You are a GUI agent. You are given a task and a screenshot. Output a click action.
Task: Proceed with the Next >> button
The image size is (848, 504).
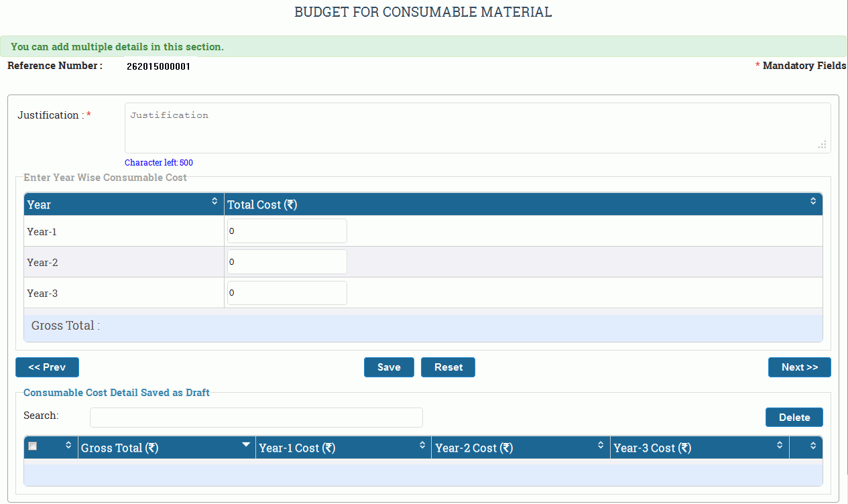(799, 367)
